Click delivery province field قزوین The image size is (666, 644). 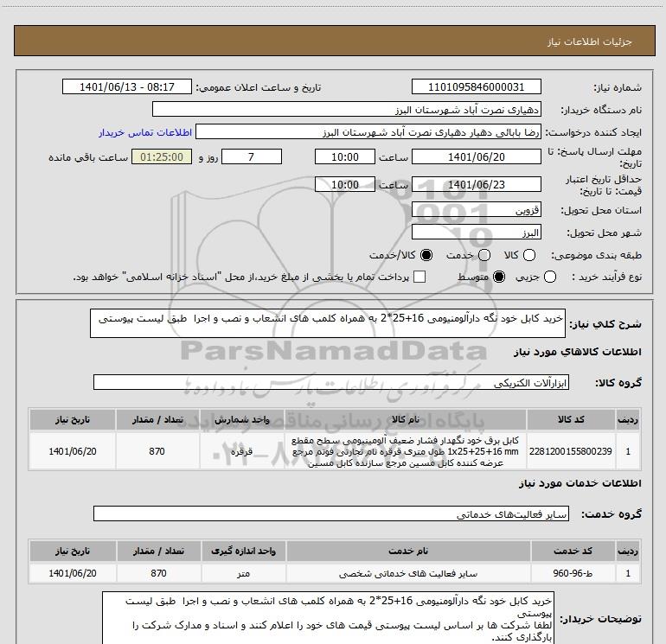tap(476, 209)
